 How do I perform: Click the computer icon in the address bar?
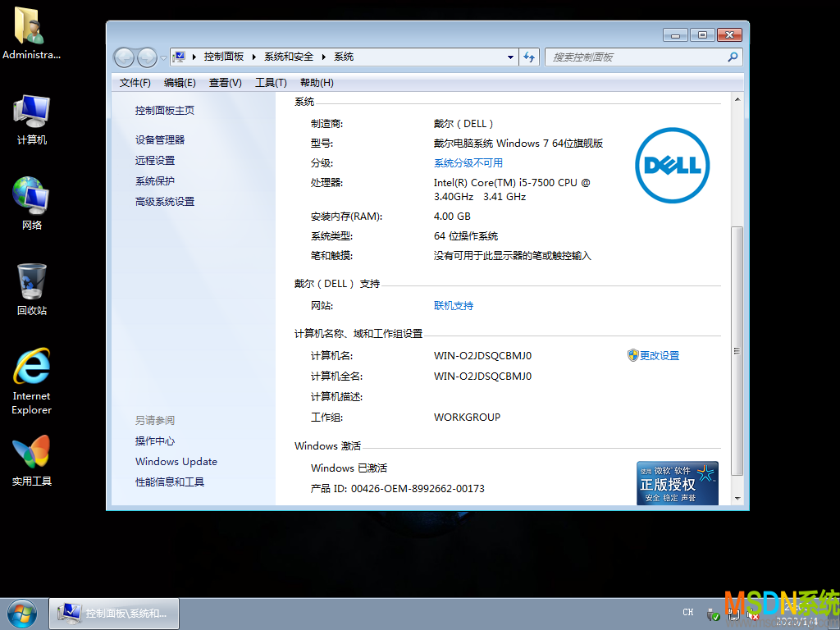pos(180,57)
